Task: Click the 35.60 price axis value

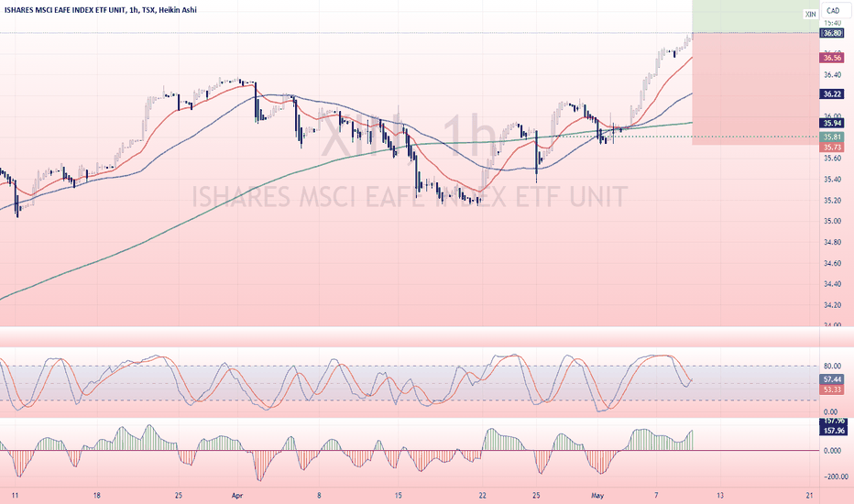Action: point(832,159)
